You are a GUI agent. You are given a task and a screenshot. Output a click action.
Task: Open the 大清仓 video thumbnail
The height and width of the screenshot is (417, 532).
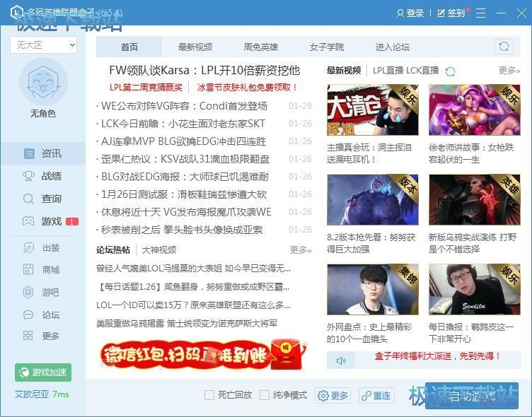coord(373,110)
